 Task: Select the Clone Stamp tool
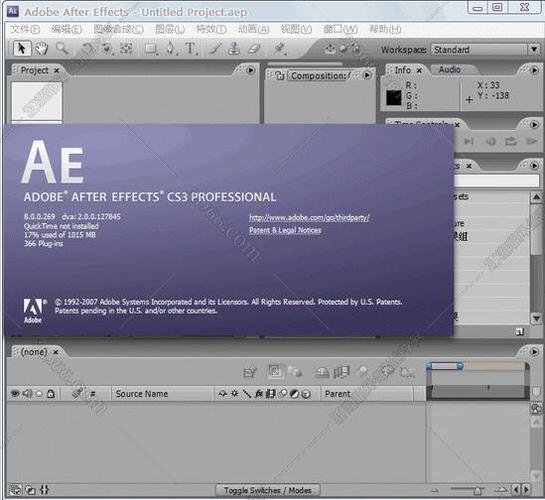[234, 48]
